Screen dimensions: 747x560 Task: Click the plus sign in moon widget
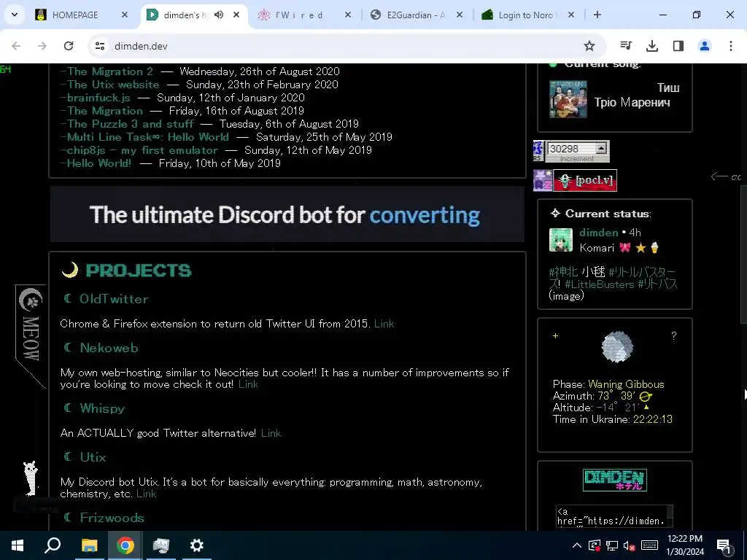[555, 335]
